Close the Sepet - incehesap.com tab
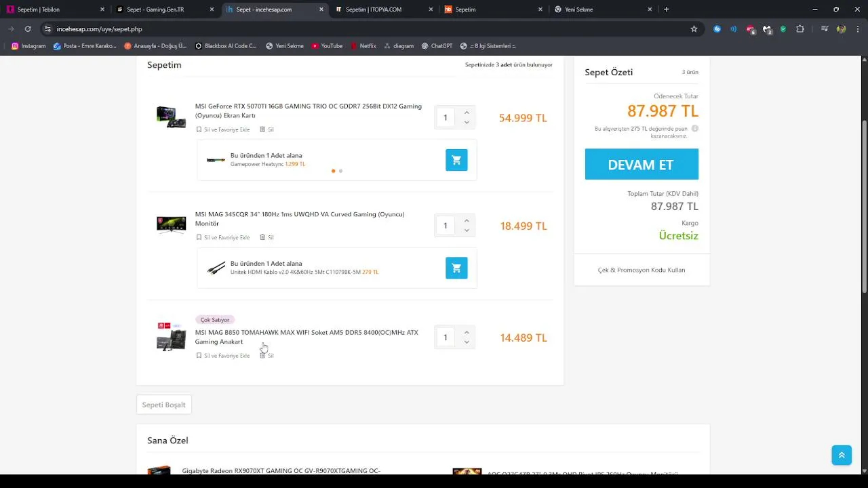868x488 pixels. pyautogui.click(x=321, y=9)
